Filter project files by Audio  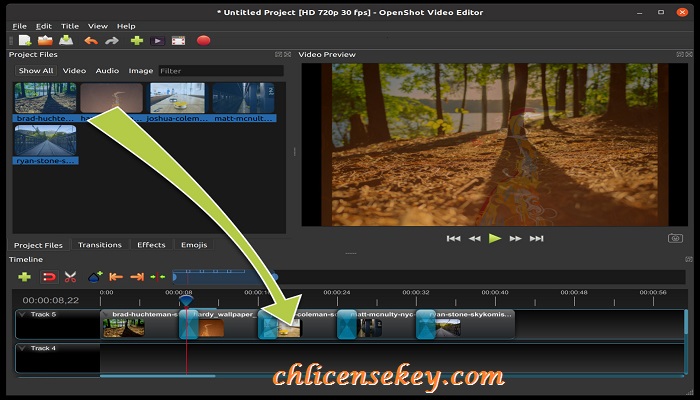point(107,71)
